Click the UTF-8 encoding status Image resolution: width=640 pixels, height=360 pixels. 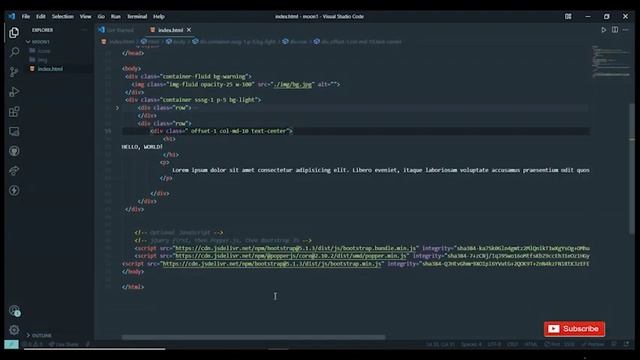(494, 344)
